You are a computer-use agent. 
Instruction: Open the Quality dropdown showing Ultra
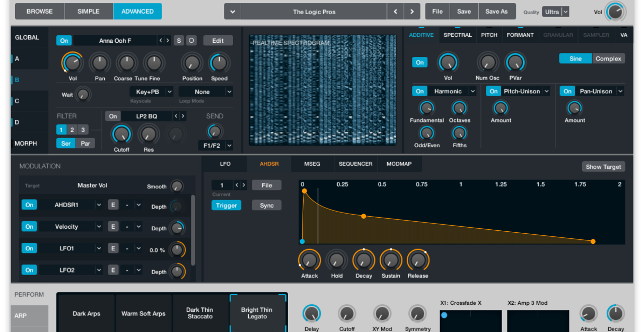[x=555, y=11]
